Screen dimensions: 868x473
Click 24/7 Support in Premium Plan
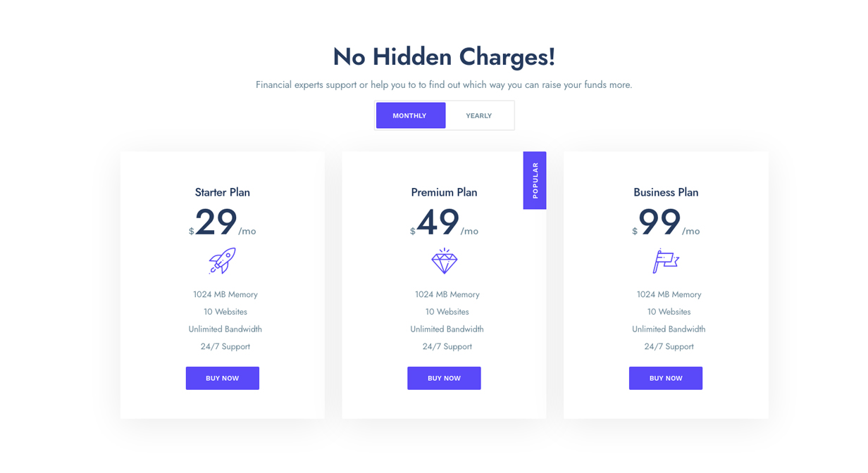447,346
